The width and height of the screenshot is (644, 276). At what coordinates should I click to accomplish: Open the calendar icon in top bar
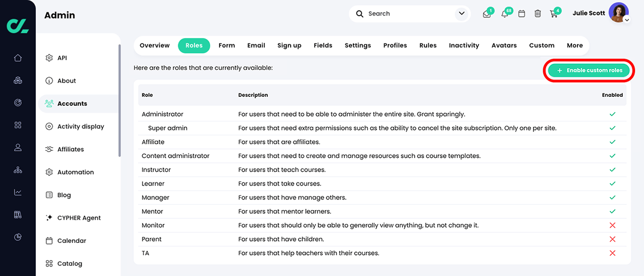[522, 13]
